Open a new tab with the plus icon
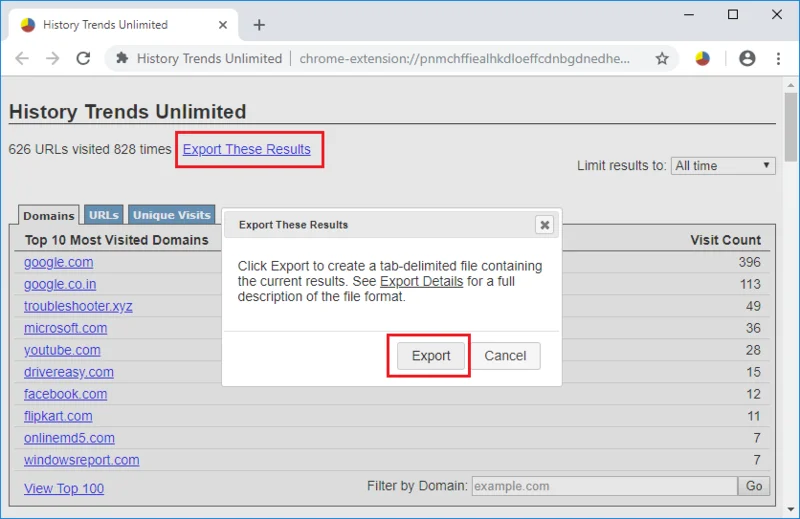800x519 pixels. coord(259,24)
